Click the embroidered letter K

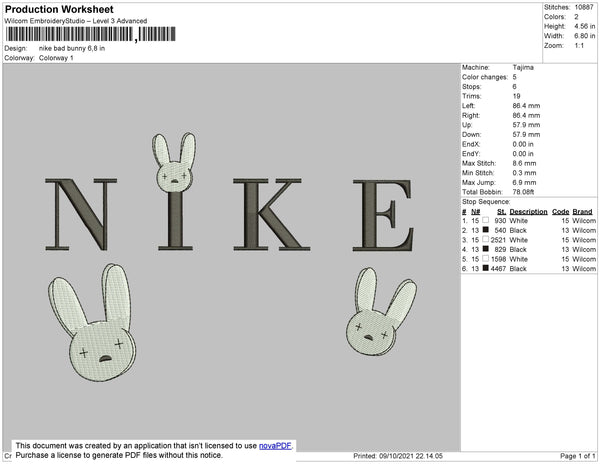(x=271, y=215)
